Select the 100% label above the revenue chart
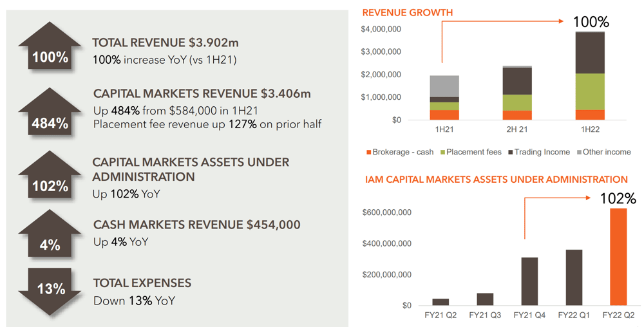The width and height of the screenshot is (644, 327). coord(591,22)
